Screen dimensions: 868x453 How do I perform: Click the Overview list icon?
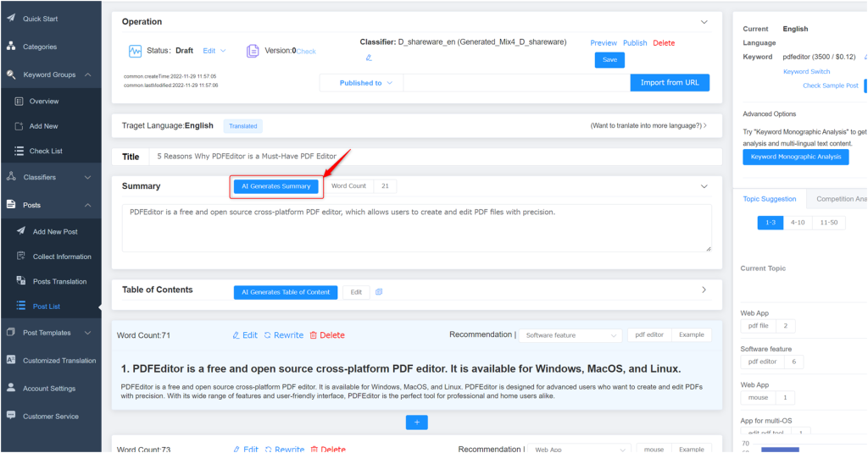point(19,102)
